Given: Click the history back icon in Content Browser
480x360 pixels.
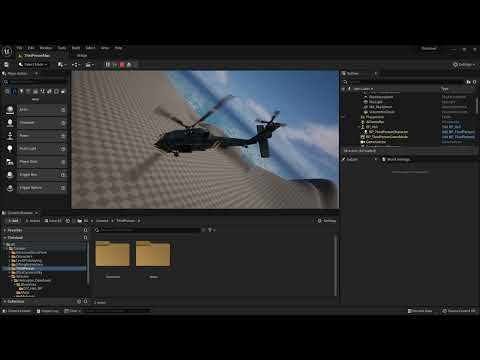Looking at the screenshot, I should [x=68, y=221].
